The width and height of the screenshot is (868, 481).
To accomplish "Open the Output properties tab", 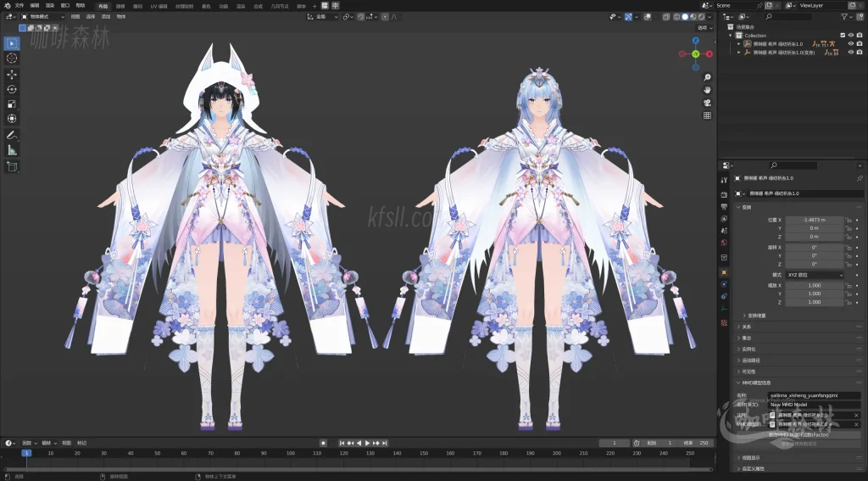I will click(x=724, y=207).
